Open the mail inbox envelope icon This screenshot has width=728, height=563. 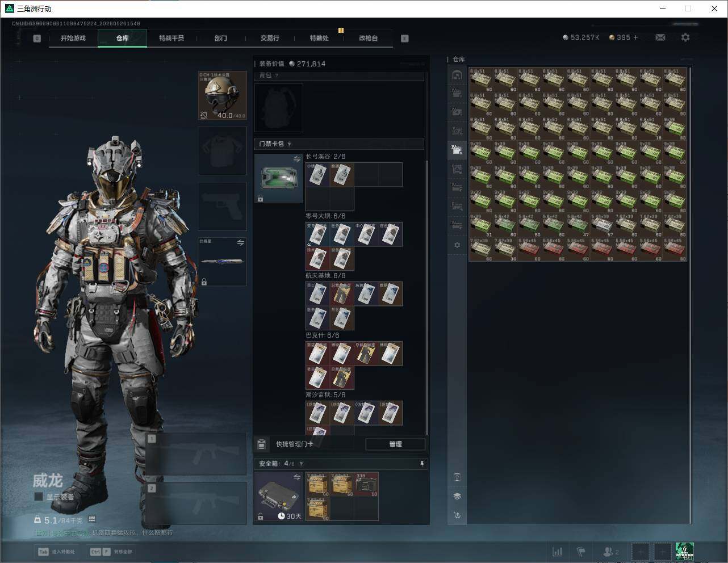(x=660, y=37)
